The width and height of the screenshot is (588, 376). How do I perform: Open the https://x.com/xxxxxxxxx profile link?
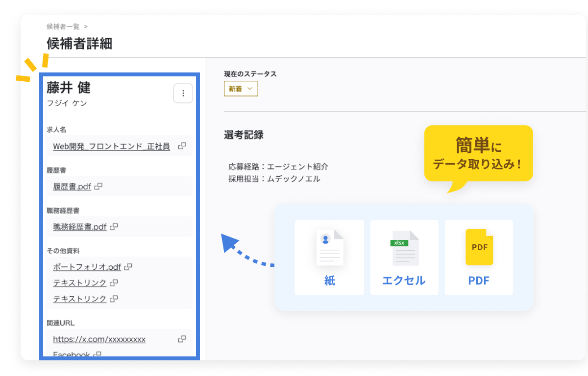click(99, 339)
